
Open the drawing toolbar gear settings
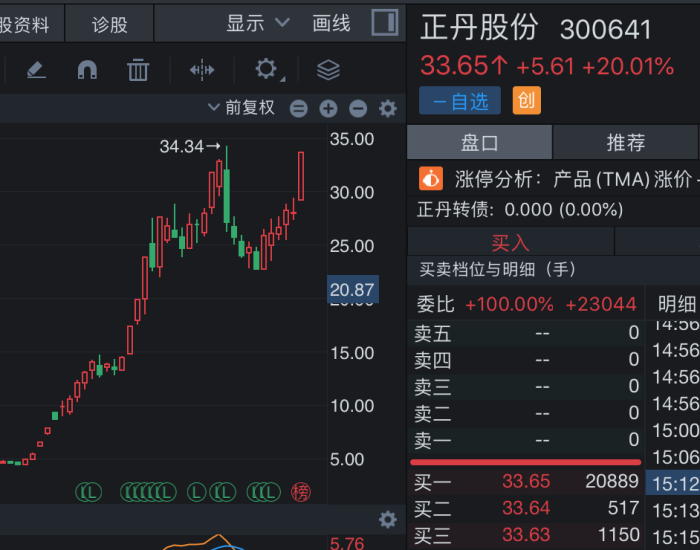click(x=266, y=69)
